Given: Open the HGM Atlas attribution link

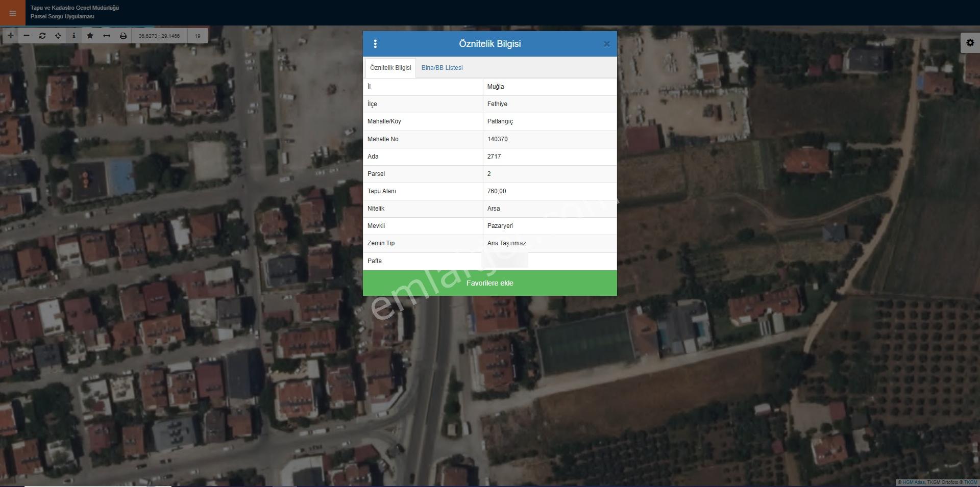Looking at the screenshot, I should click(x=913, y=482).
